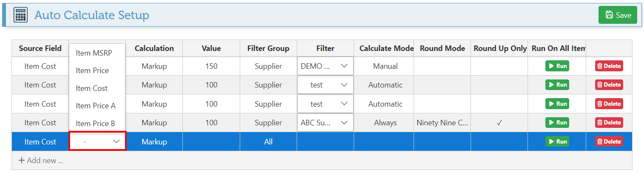Click the Save button
This screenshot has width=644, height=175.
tap(618, 15)
